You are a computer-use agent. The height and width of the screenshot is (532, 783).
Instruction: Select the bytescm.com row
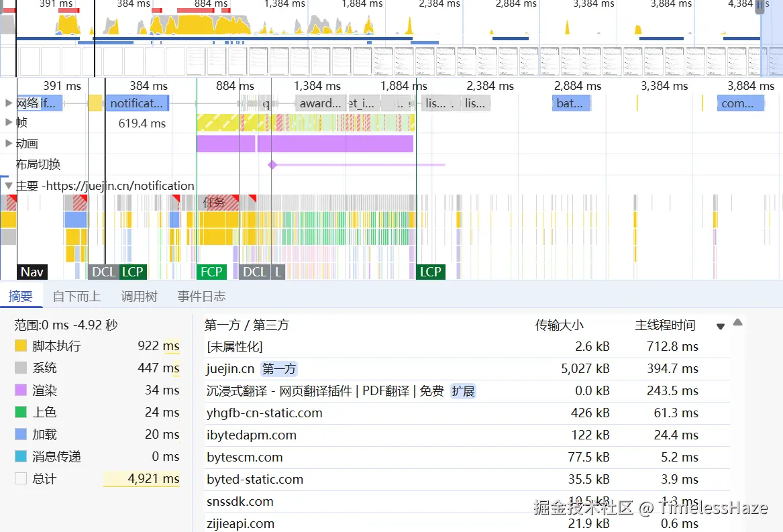point(467,457)
